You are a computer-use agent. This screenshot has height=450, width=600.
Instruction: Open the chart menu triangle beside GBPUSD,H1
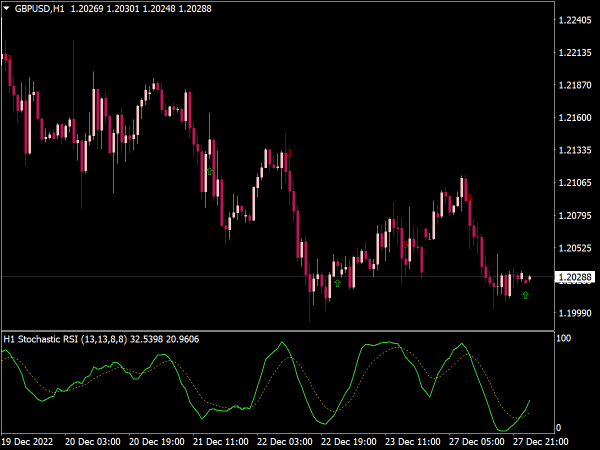[7, 8]
